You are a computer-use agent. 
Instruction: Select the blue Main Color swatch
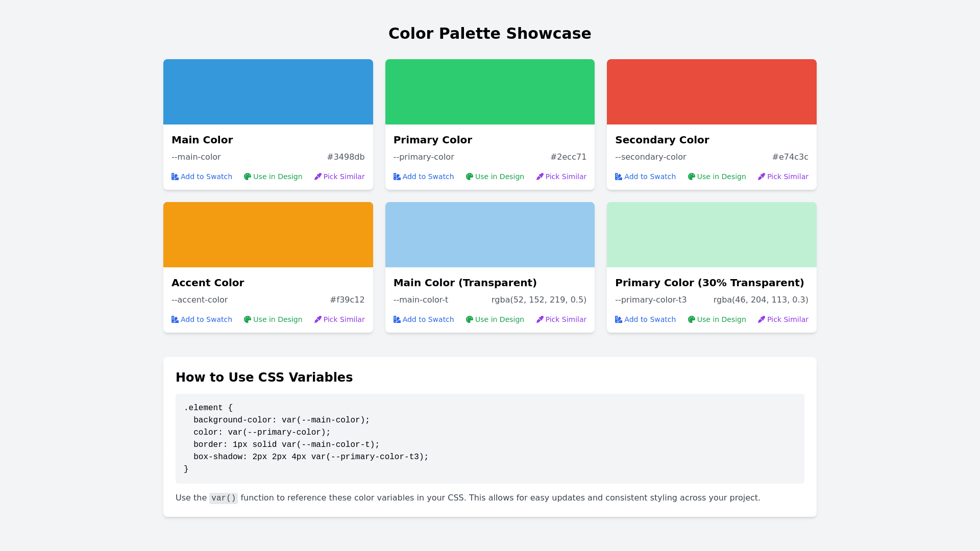(x=268, y=92)
